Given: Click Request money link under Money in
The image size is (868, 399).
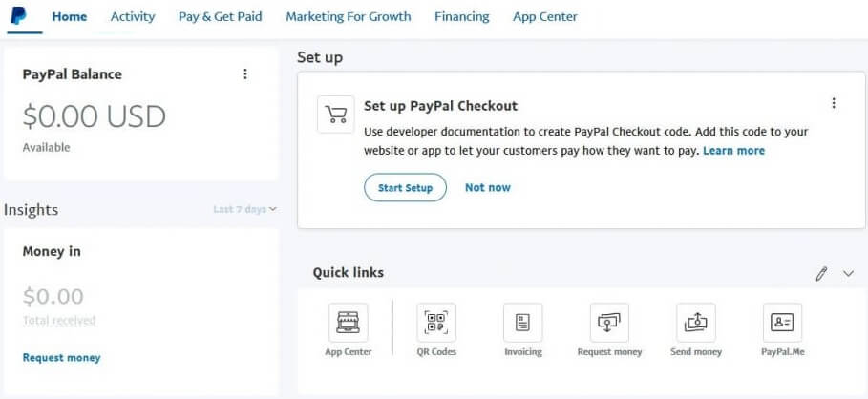Looking at the screenshot, I should coord(61,358).
